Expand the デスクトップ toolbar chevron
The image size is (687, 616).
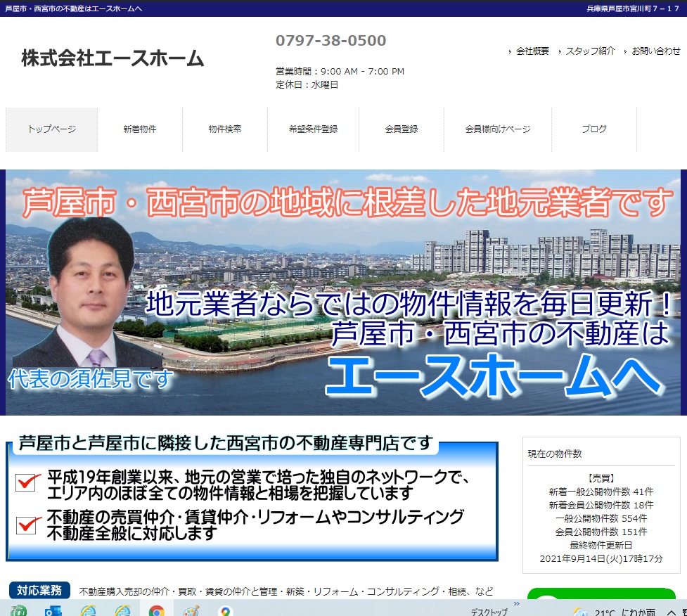click(x=517, y=604)
